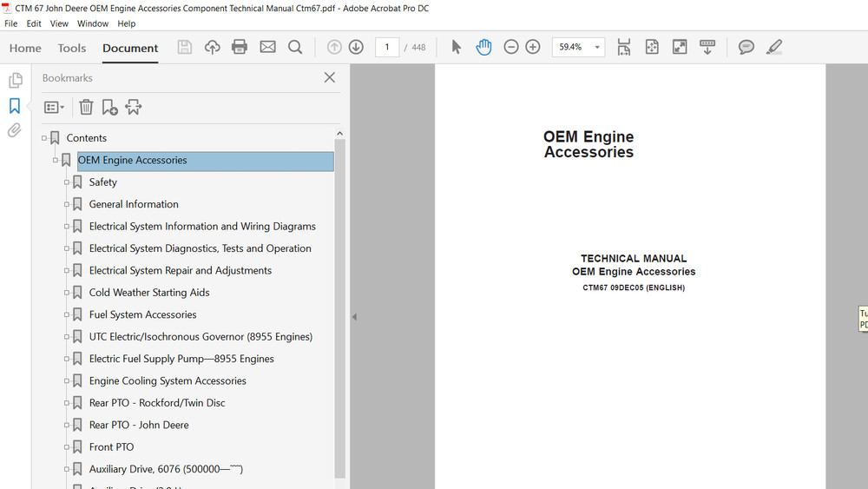Open the Window menu

coord(93,23)
